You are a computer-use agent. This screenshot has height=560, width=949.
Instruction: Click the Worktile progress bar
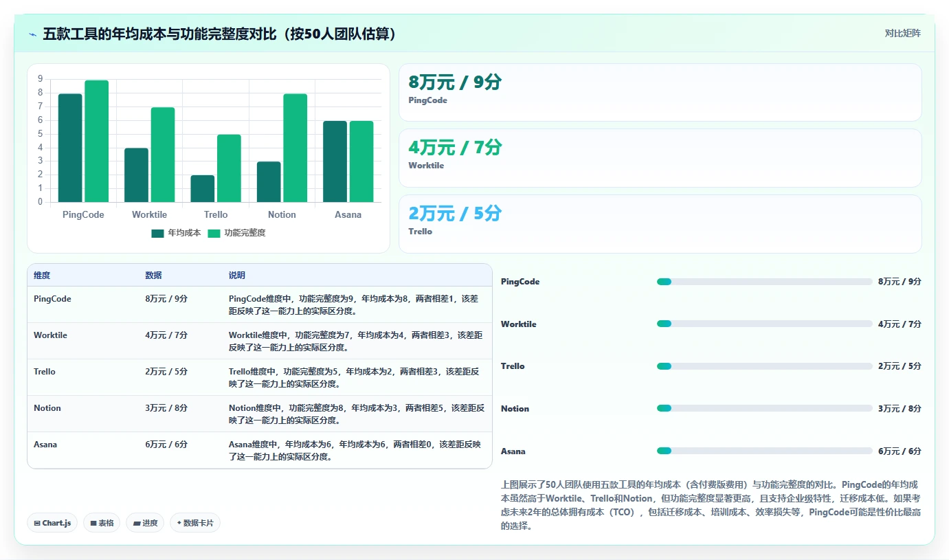(765, 324)
